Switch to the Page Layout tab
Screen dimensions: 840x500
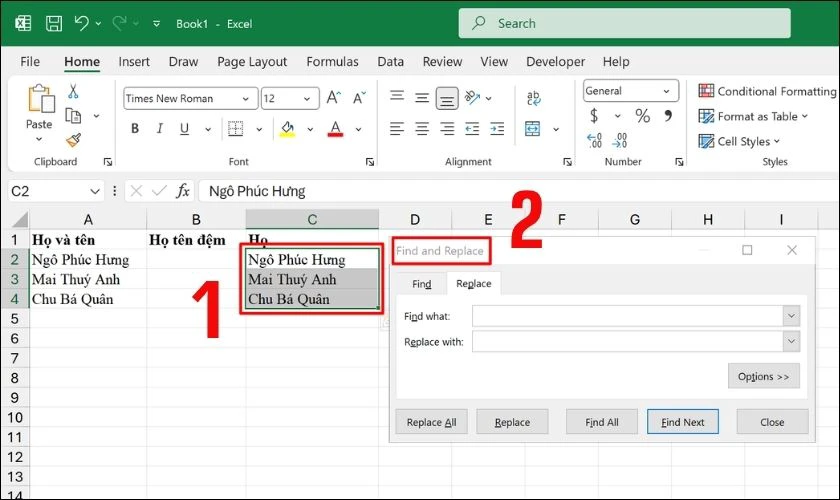[252, 62]
